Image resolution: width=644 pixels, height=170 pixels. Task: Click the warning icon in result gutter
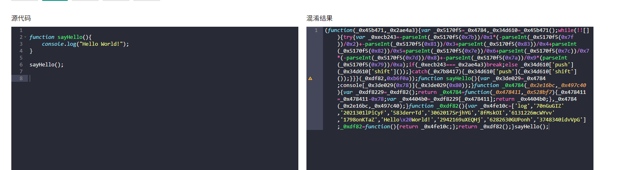tap(310, 79)
